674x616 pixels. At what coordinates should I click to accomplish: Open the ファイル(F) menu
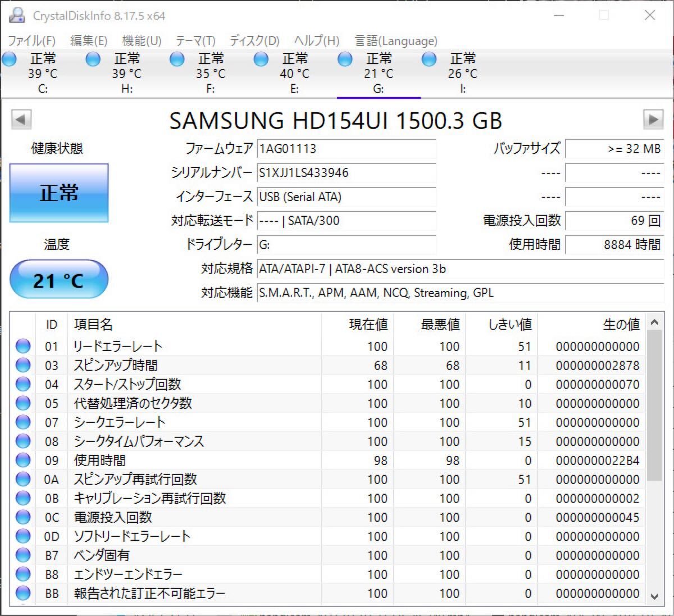tap(31, 41)
